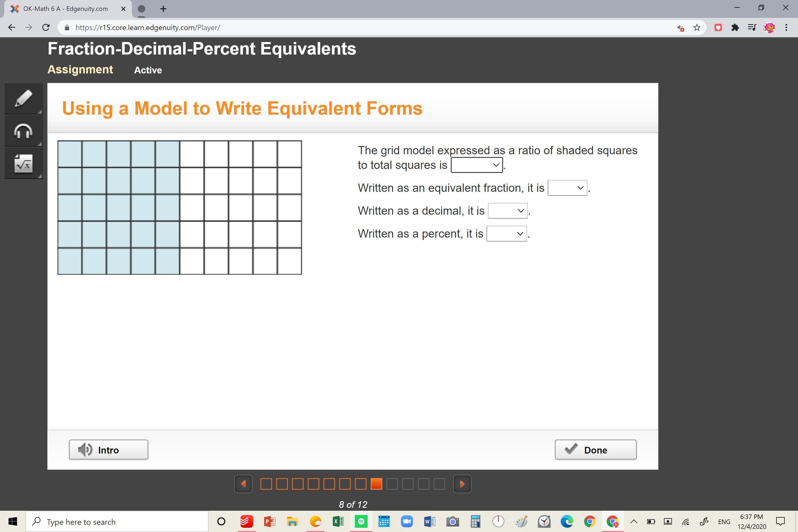The height and width of the screenshot is (532, 798).
Task: Expand the percent answer dropdown
Action: tap(506, 234)
